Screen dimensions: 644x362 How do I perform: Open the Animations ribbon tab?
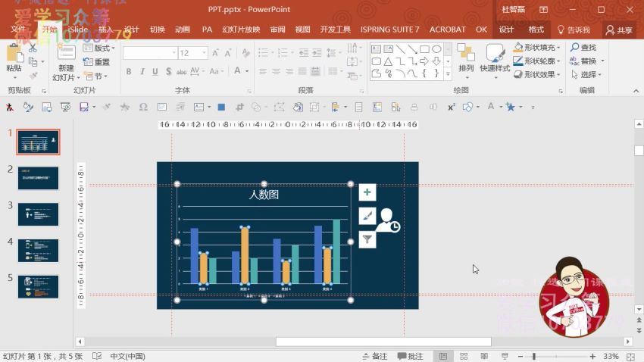[183, 30]
